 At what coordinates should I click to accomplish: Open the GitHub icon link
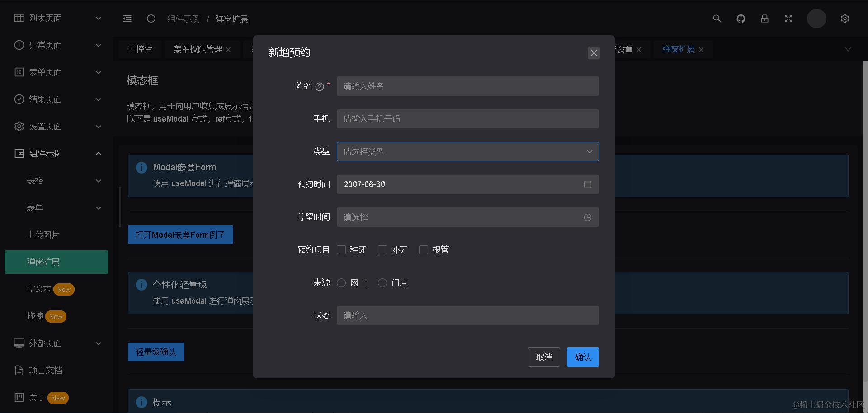pyautogui.click(x=741, y=19)
